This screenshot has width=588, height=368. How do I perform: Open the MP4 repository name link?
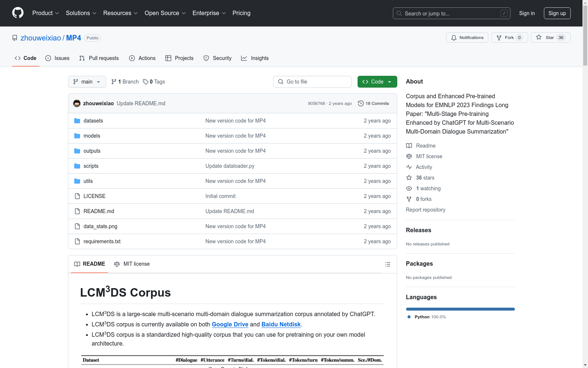[73, 38]
